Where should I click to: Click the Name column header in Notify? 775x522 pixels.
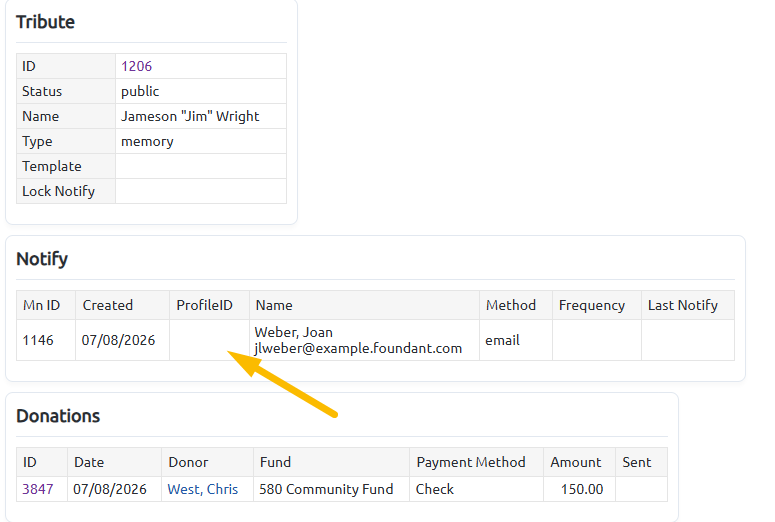tap(364, 305)
